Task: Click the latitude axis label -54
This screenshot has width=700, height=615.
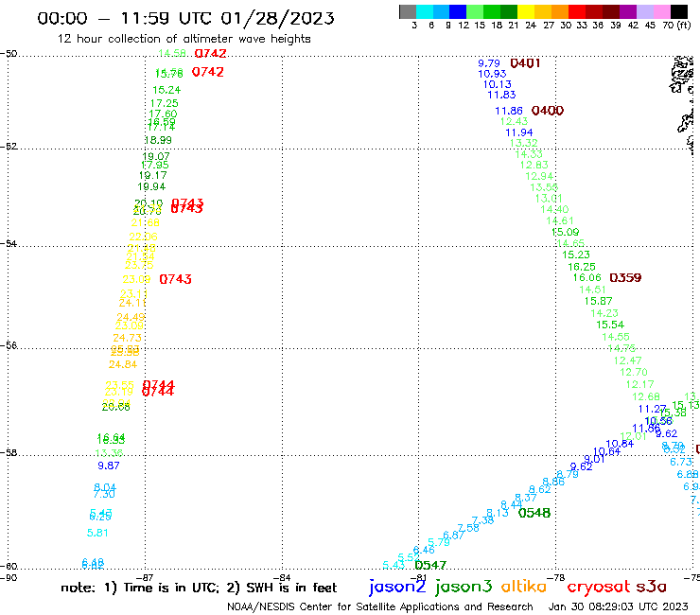Action: [8, 243]
